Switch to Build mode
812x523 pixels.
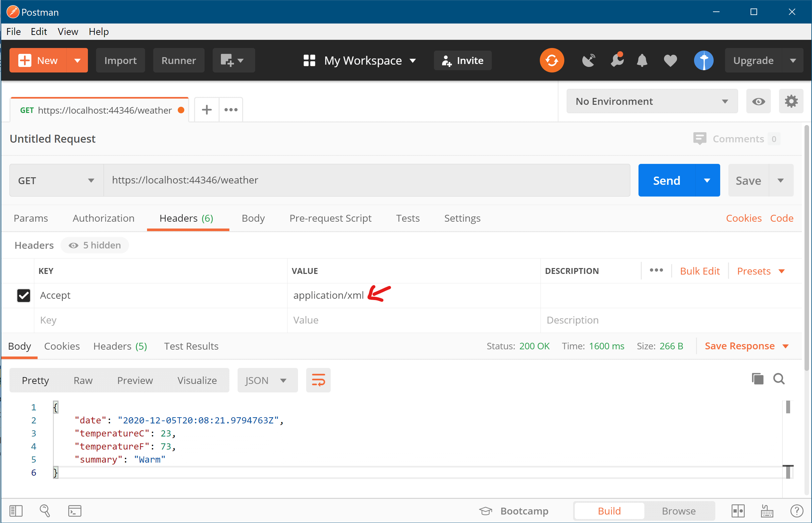[609, 511]
